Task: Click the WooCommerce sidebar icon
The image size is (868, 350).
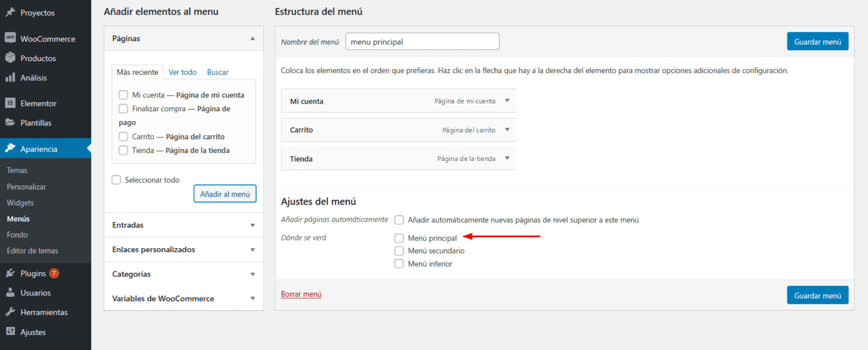Action: point(10,38)
